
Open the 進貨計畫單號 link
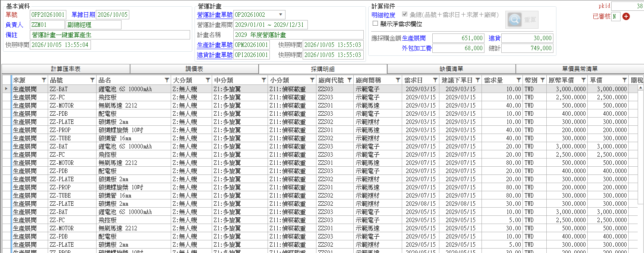[x=215, y=55]
